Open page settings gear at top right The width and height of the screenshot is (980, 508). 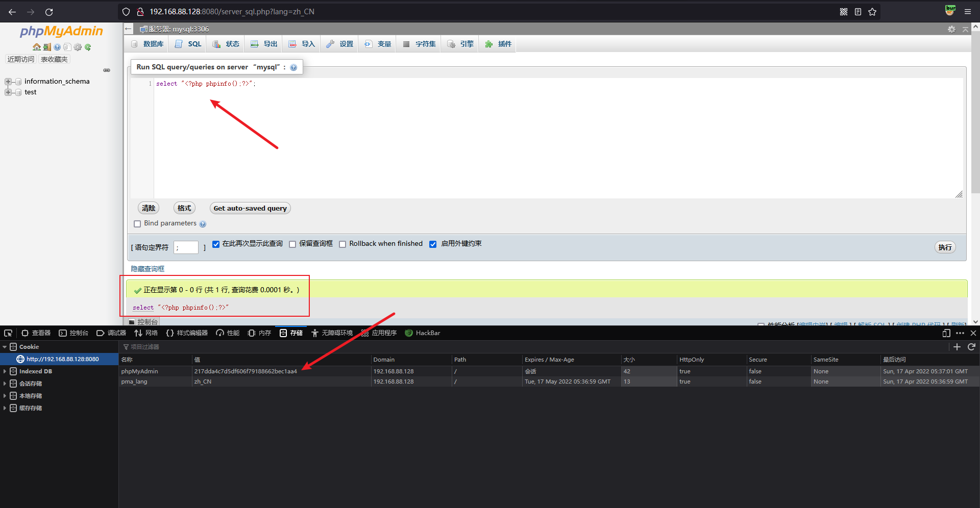951,30
